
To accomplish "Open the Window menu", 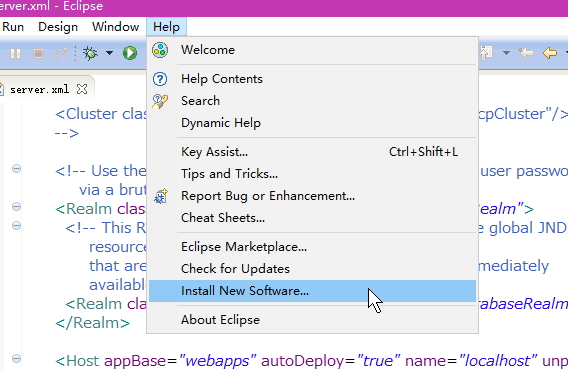I will pos(116,27).
